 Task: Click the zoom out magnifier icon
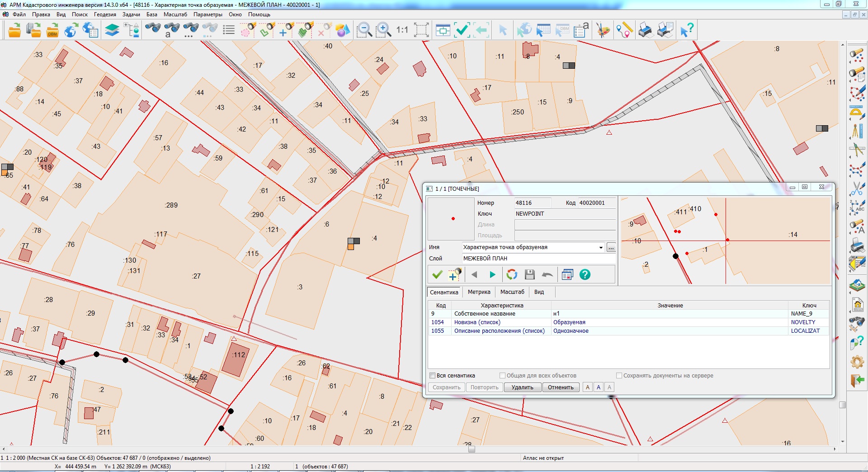(x=364, y=30)
